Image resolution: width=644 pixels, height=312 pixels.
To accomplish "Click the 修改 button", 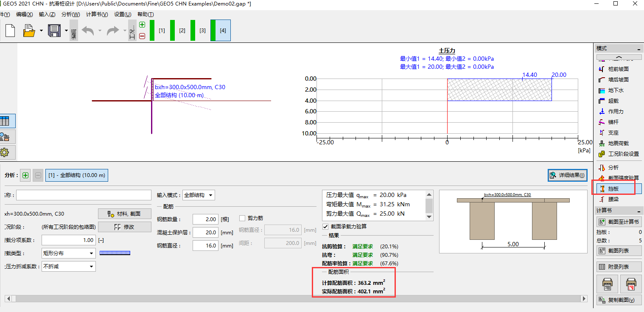I will click(125, 227).
